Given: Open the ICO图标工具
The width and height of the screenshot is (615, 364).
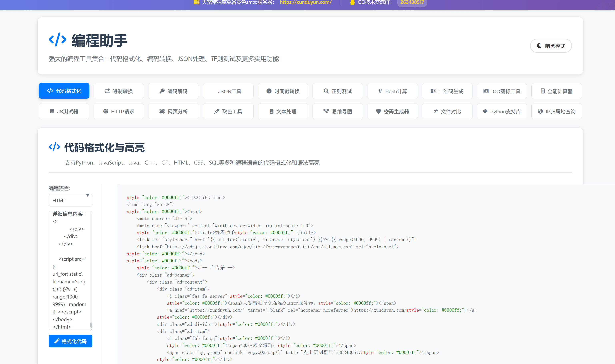Looking at the screenshot, I should tap(502, 91).
